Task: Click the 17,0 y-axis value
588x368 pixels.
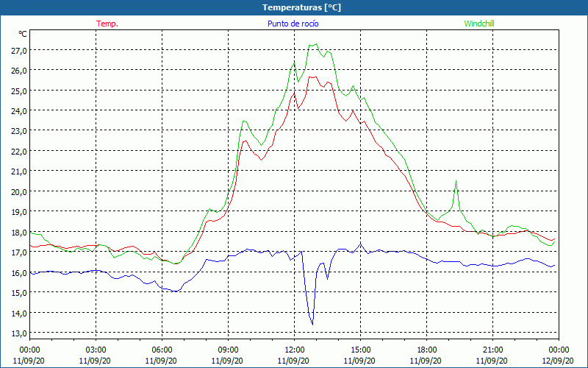Action: [x=19, y=252]
